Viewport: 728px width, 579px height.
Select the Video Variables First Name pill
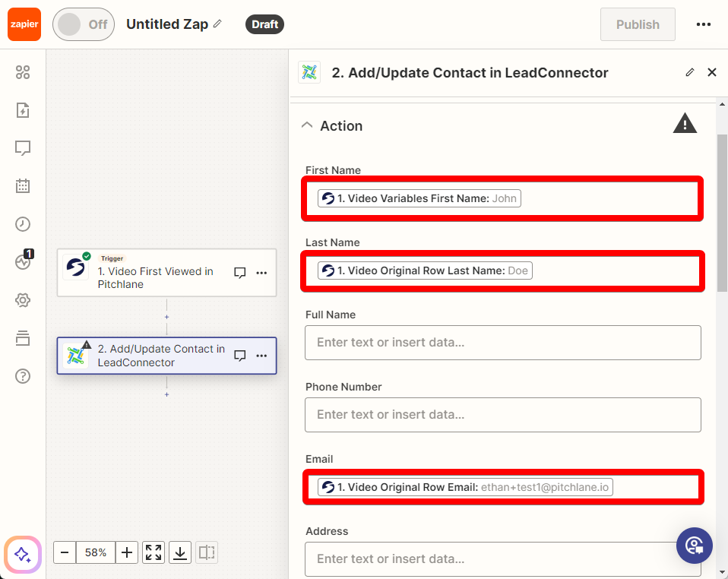(419, 198)
